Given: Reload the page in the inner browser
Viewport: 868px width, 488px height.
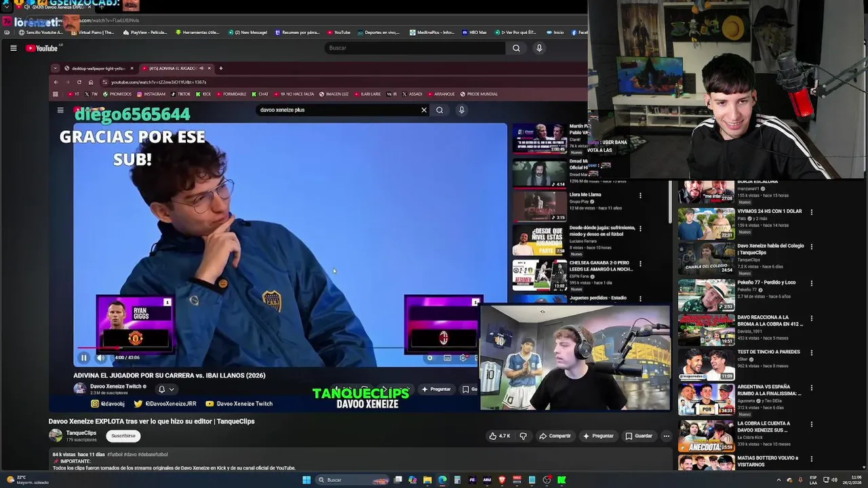Looking at the screenshot, I should pos(79,82).
